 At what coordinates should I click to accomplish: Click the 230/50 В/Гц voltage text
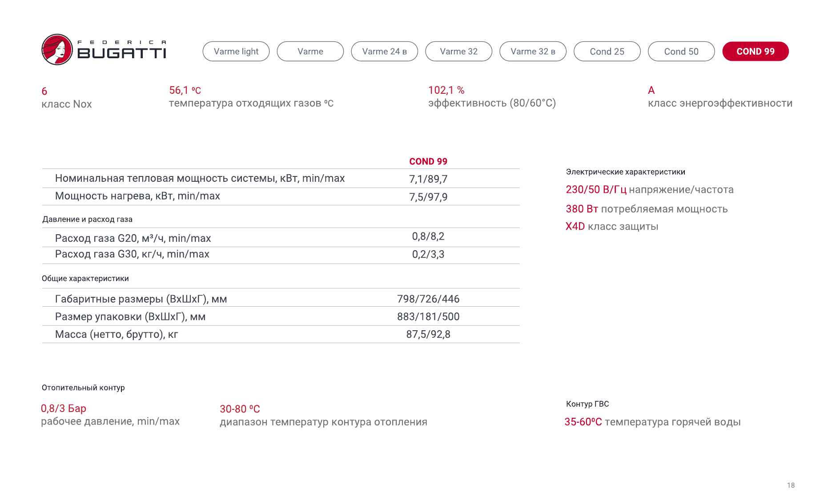point(596,190)
